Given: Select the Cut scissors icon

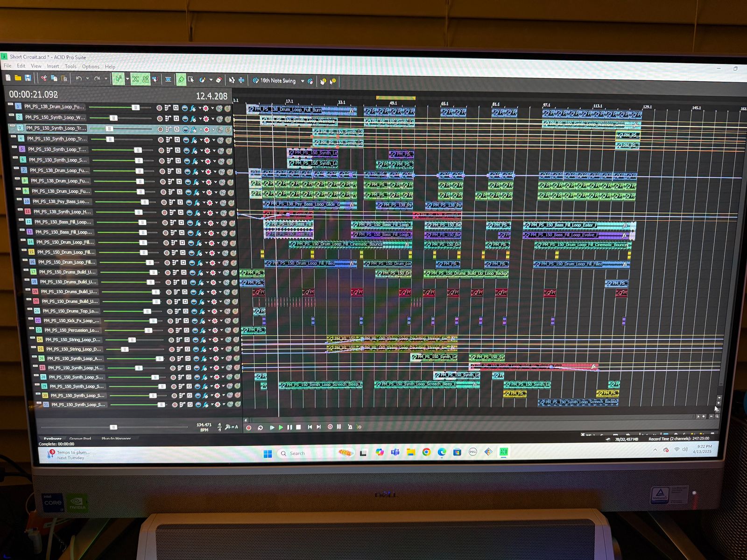Looking at the screenshot, I should [43, 78].
